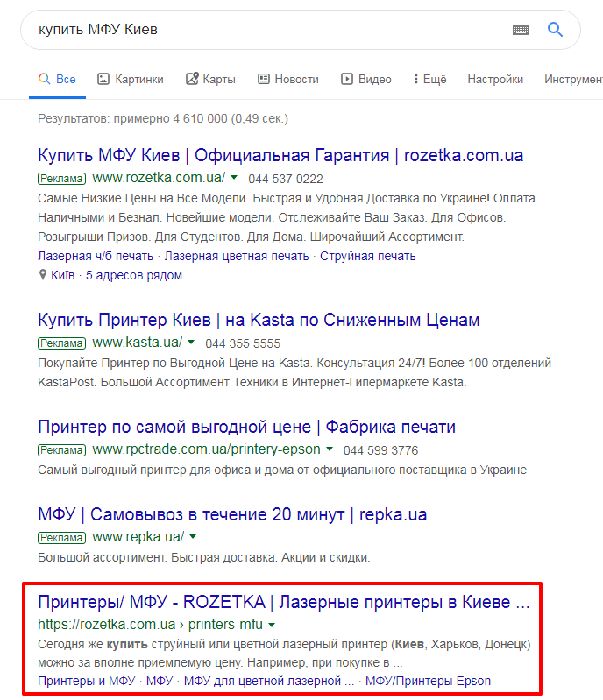This screenshot has width=603, height=700.
Task: Open sitelink МФУ/Принтеры Epson
Action: point(428,682)
